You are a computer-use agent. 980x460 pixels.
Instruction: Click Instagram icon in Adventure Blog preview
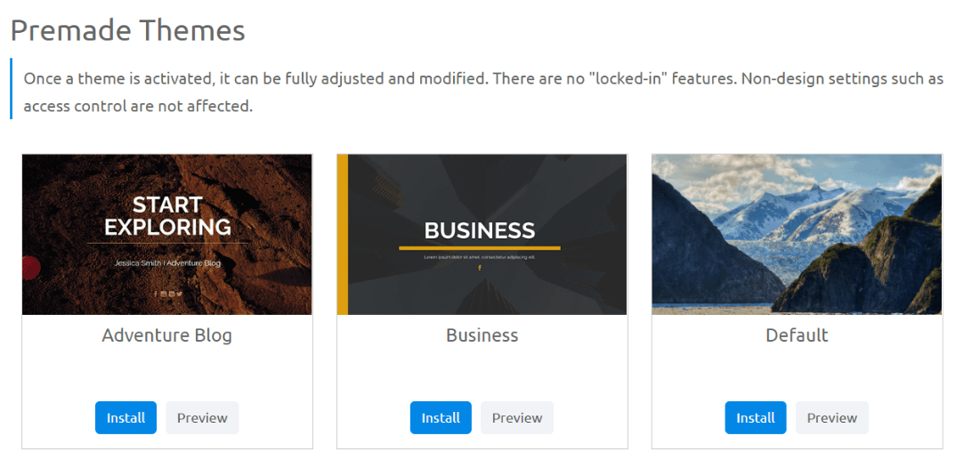(164, 294)
